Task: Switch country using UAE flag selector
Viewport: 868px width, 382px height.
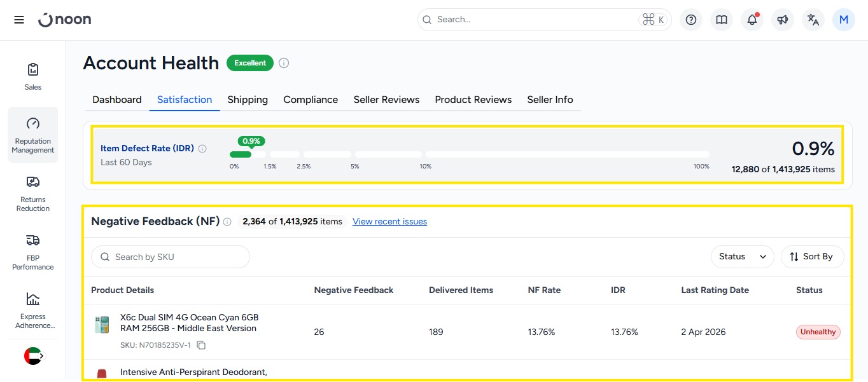Action: point(33,356)
